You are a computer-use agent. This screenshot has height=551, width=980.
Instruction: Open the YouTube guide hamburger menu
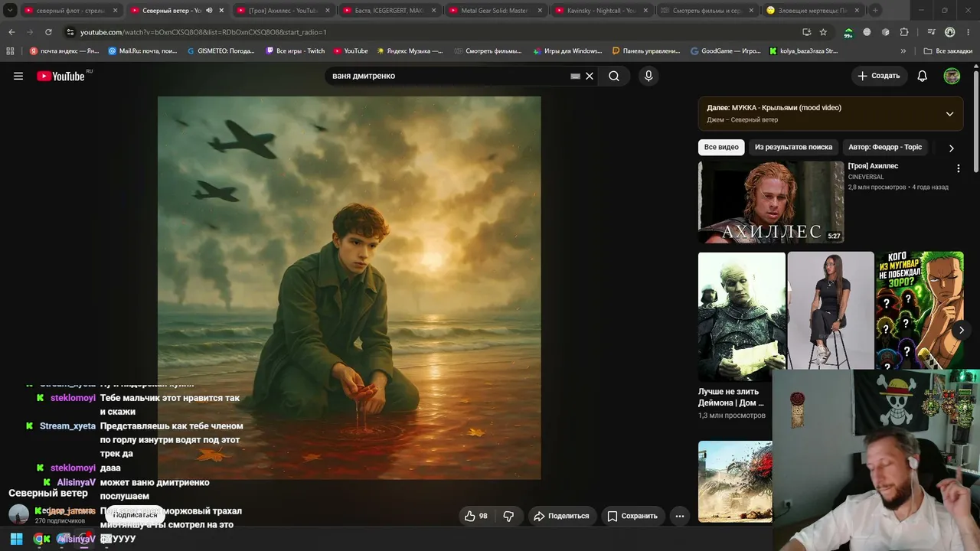coord(18,76)
